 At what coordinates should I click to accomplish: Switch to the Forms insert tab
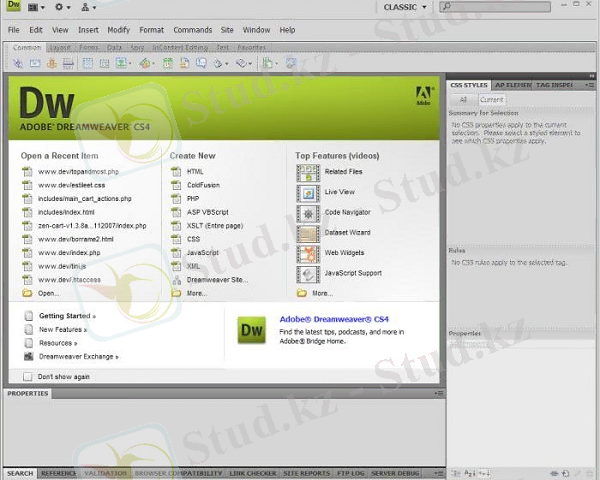[89, 47]
